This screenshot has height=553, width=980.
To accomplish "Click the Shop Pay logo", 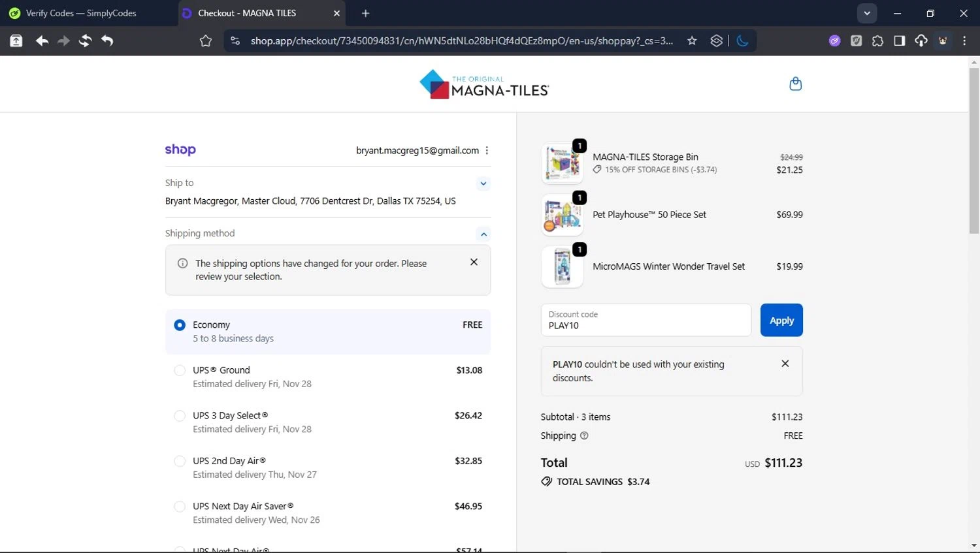I will [x=180, y=150].
